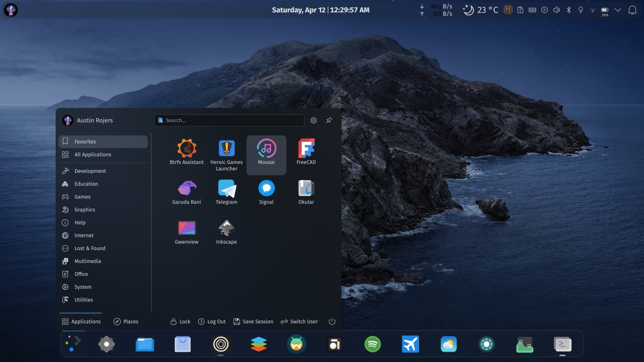Click Switch User button
Screen dimensions: 644x362
click(x=299, y=321)
